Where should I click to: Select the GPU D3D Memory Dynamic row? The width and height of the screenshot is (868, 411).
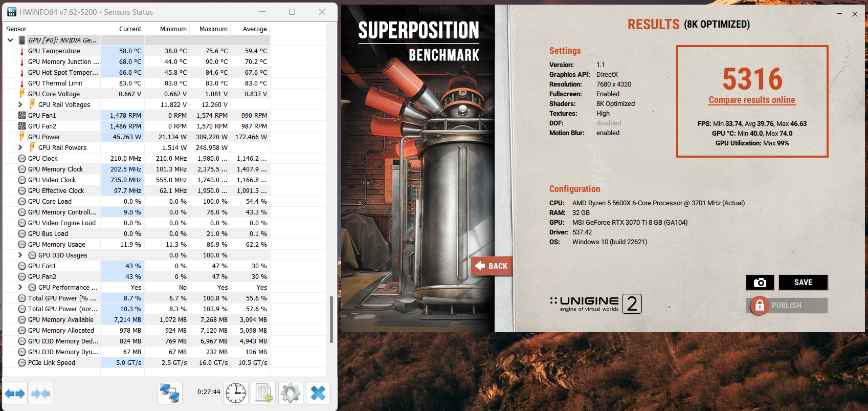[x=136, y=352]
